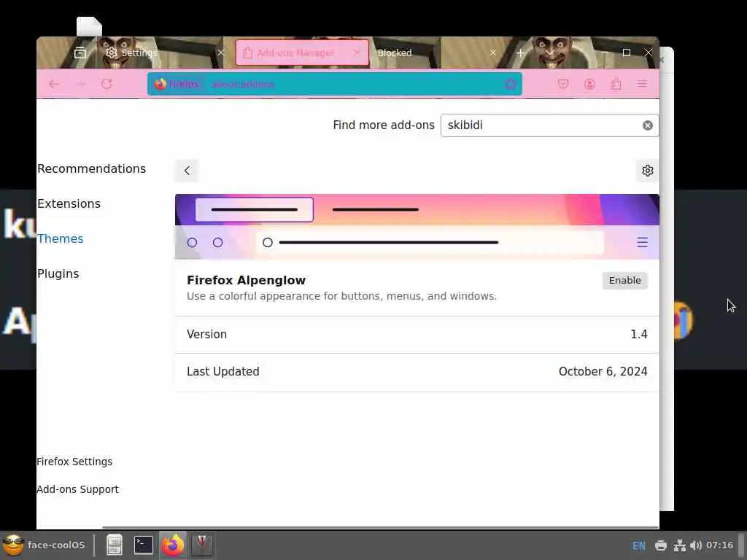This screenshot has height=560, width=747.
Task: Open the network tray icon
Action: pos(679,545)
